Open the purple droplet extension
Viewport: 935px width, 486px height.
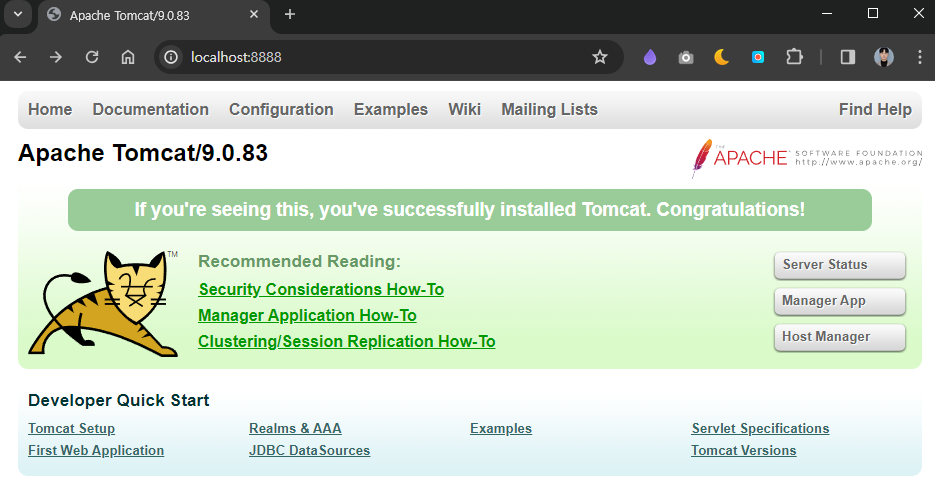tap(650, 57)
